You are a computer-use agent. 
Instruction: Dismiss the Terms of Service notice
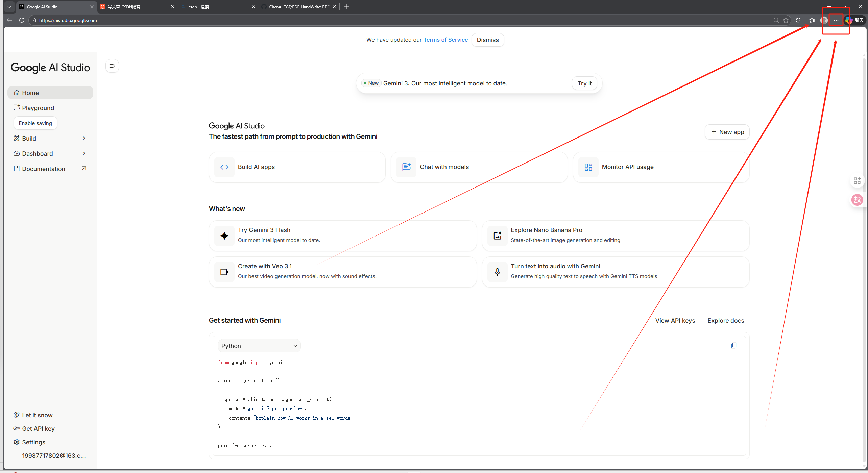(487, 40)
